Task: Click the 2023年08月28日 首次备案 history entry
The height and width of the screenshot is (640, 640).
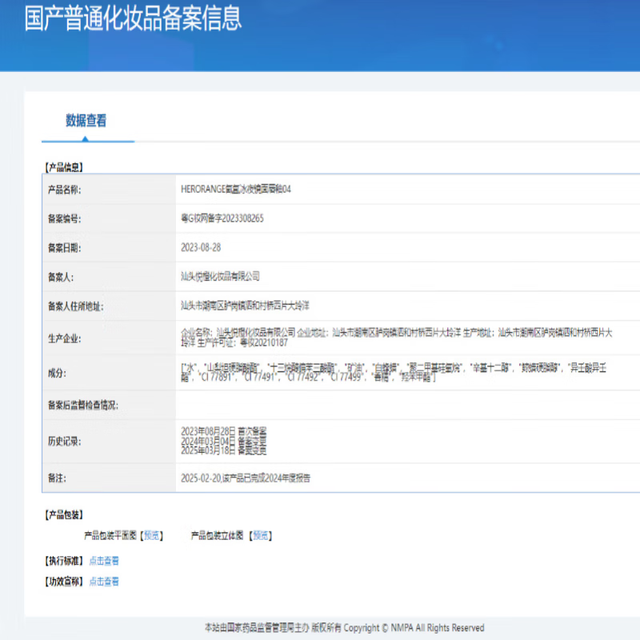Action: [224, 431]
